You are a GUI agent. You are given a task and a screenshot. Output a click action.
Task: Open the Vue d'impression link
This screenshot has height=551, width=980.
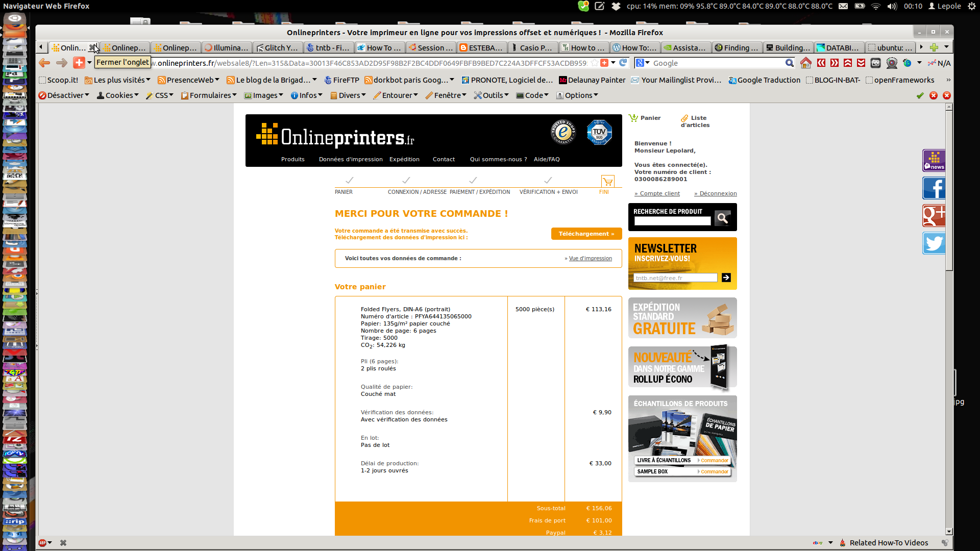(590, 258)
